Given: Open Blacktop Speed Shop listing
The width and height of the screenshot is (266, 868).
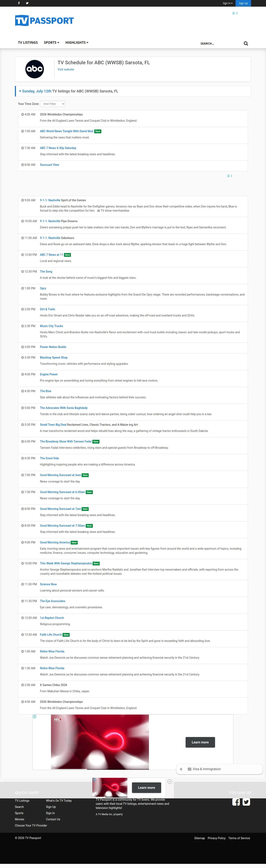Looking at the screenshot, I should tap(53, 358).
